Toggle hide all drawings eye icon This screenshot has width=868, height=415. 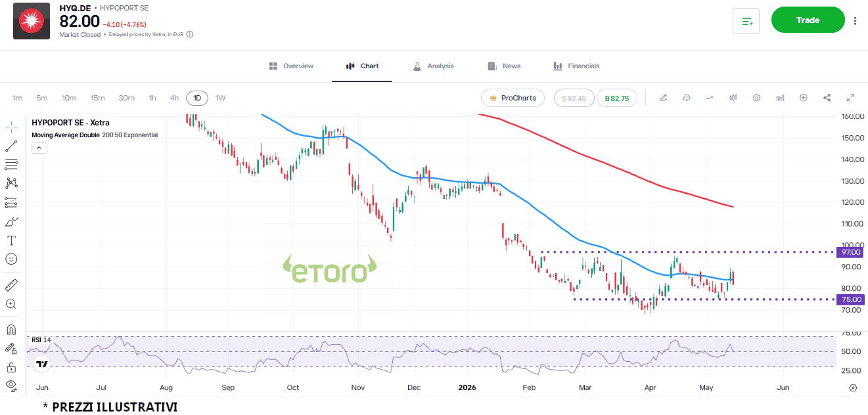[x=11, y=385]
